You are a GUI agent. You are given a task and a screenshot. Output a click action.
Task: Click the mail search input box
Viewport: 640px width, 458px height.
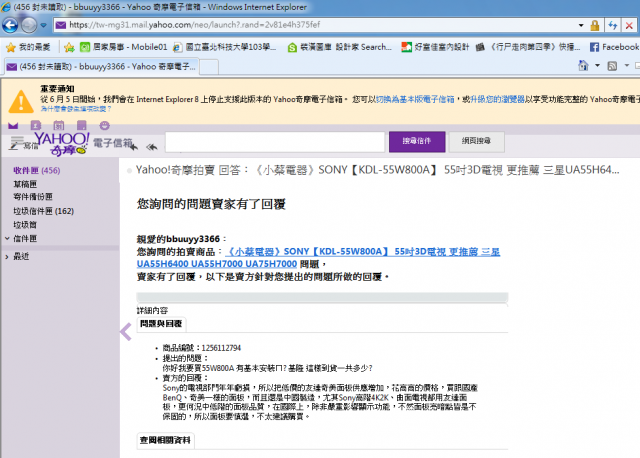pos(275,142)
